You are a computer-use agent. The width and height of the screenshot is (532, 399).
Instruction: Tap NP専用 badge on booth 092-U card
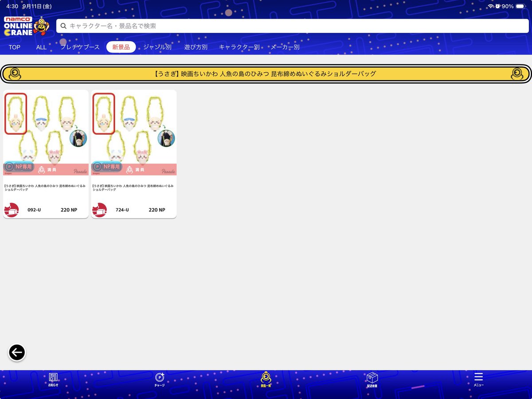click(19, 167)
